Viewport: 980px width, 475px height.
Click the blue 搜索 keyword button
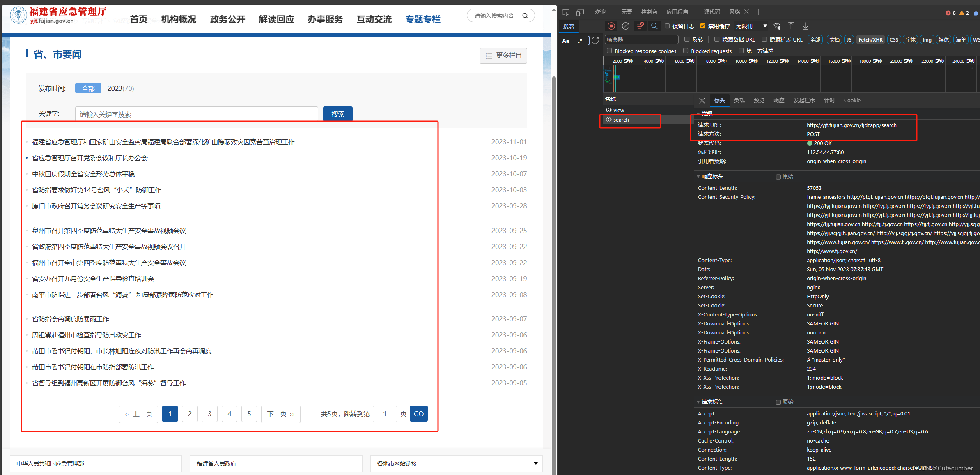pos(337,114)
